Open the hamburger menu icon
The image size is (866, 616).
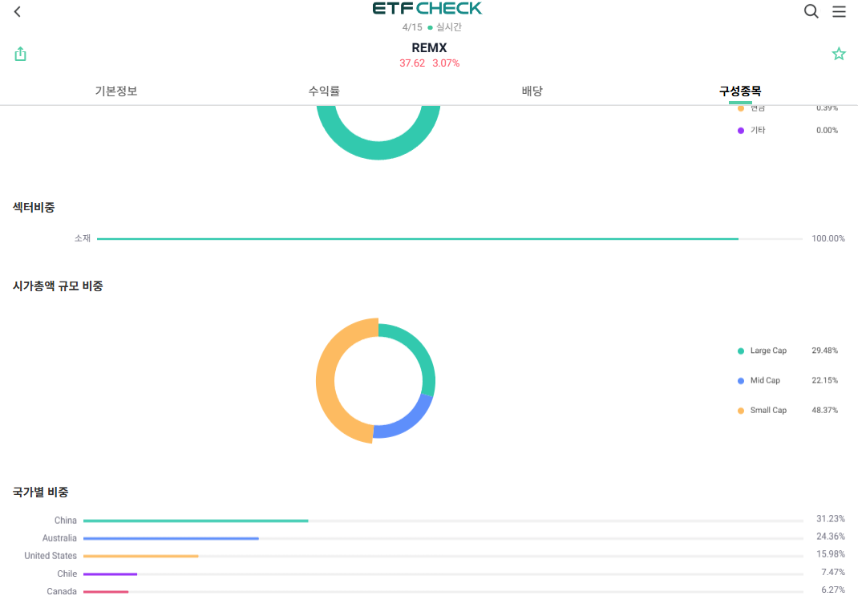tap(839, 11)
